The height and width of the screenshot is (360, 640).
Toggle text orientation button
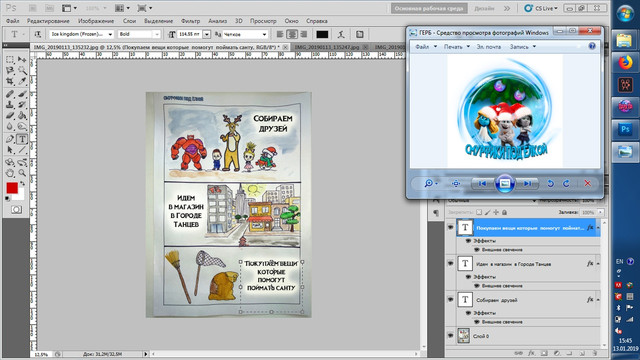[x=38, y=34]
